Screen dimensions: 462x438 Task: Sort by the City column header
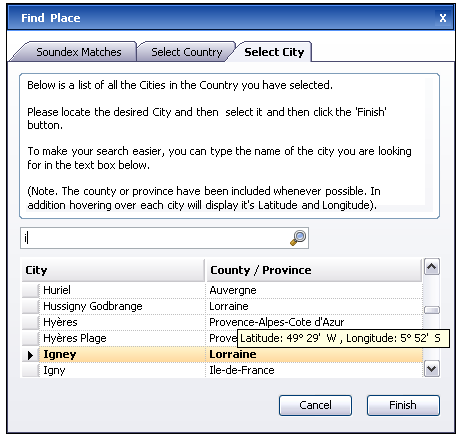[x=113, y=270]
